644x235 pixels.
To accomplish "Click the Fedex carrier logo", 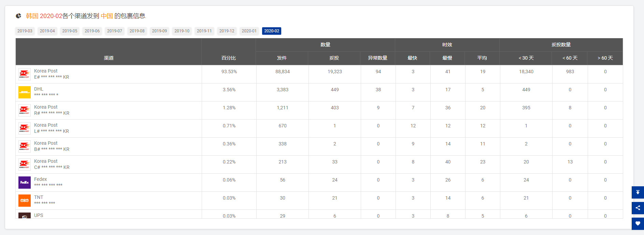I will (x=25, y=183).
